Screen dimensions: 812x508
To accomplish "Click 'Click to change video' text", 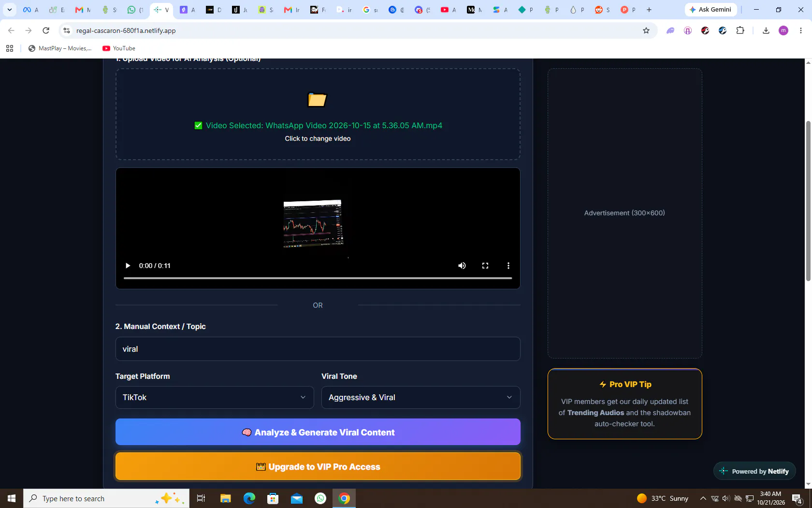I will coord(318,138).
